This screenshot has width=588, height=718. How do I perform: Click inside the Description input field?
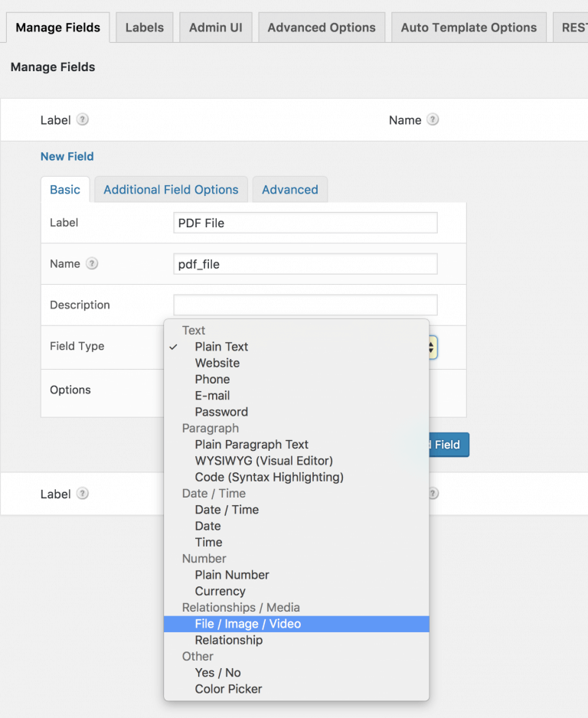click(x=305, y=305)
